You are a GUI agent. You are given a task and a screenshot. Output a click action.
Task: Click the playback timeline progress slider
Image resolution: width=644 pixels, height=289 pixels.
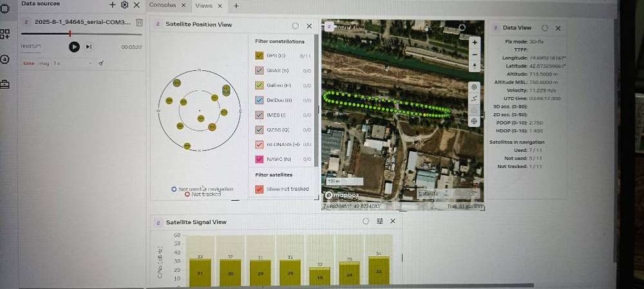(70, 33)
